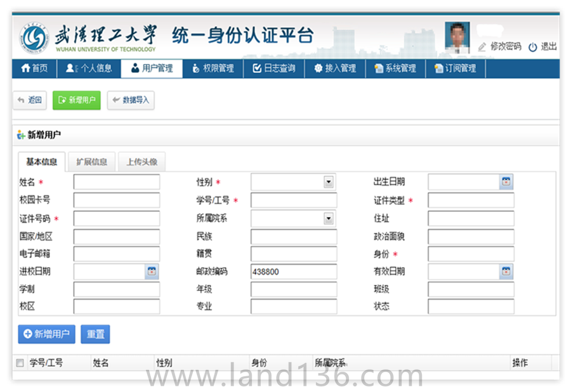The height and width of the screenshot is (392, 571).
Task: Click the 姓名 input field
Action: coord(117,183)
